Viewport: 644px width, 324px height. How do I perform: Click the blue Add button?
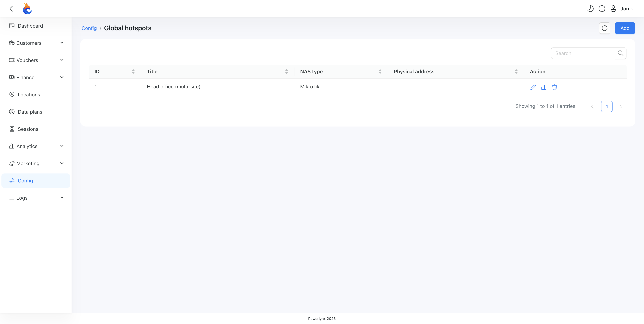(625, 28)
